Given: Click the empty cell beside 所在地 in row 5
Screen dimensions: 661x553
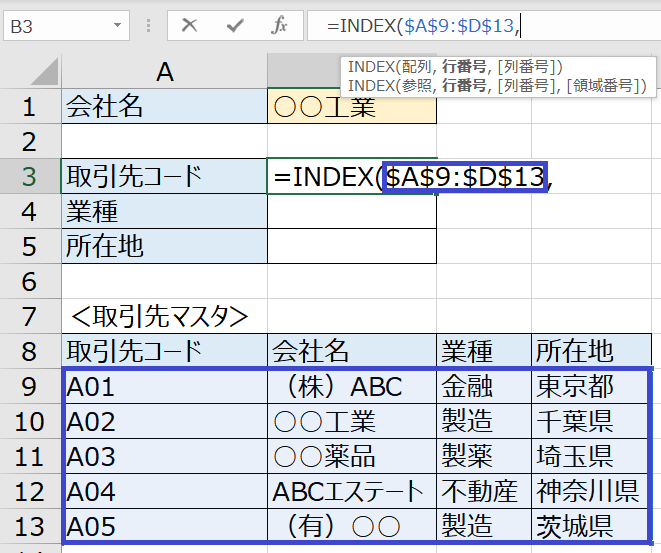Looking at the screenshot, I should click(x=352, y=246).
